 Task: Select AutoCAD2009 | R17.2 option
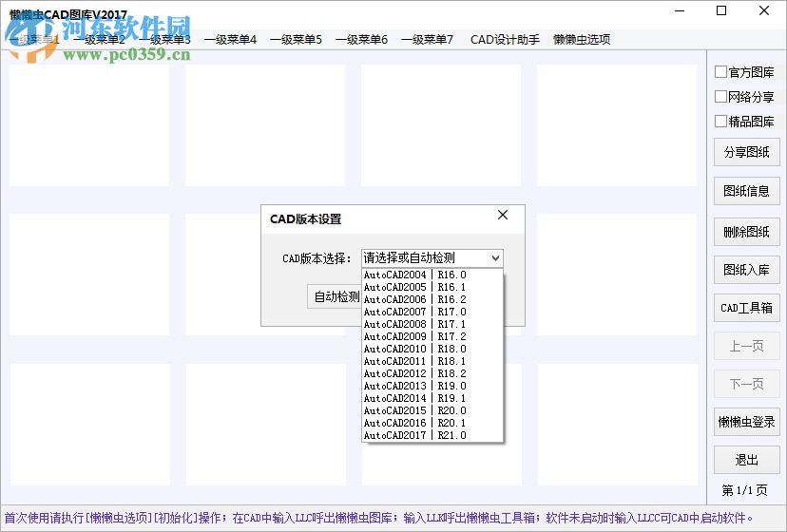tap(432, 336)
